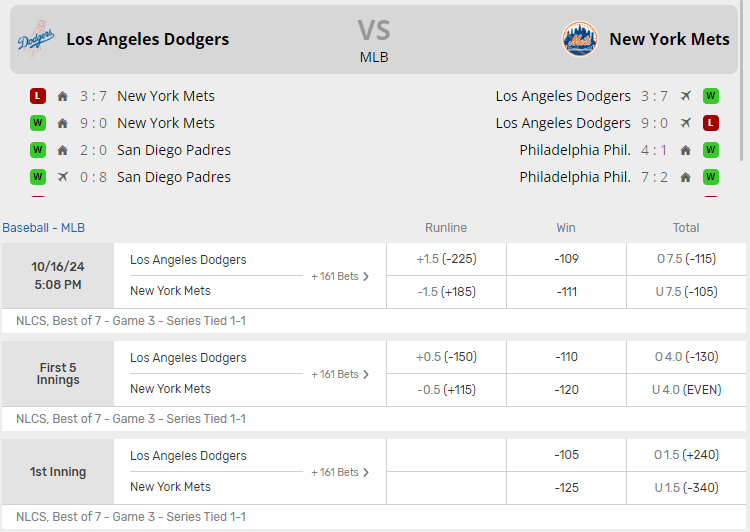Click the red L badge in Dodgers results
The height and width of the screenshot is (532, 750).
[38, 96]
